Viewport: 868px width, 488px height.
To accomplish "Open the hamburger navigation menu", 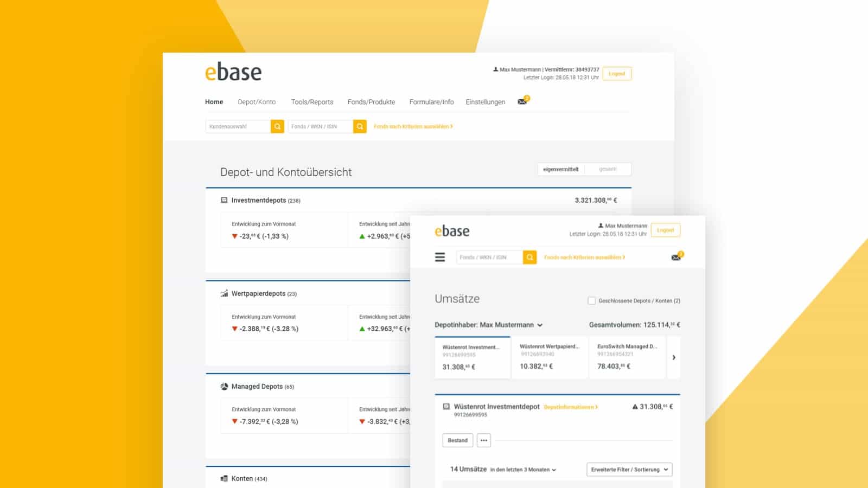I will pyautogui.click(x=439, y=257).
